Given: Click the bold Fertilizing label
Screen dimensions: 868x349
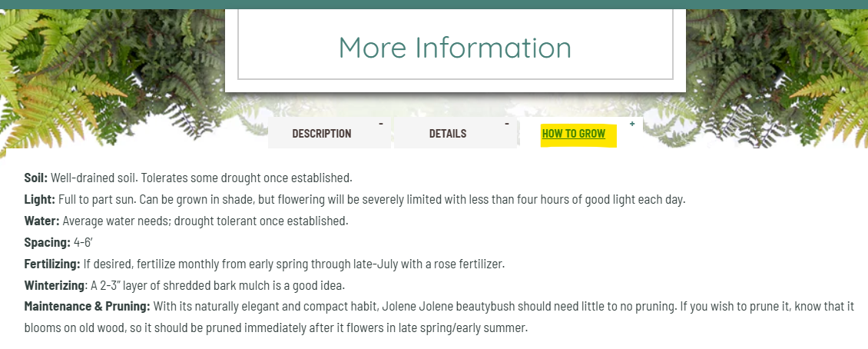Looking at the screenshot, I should point(52,264).
